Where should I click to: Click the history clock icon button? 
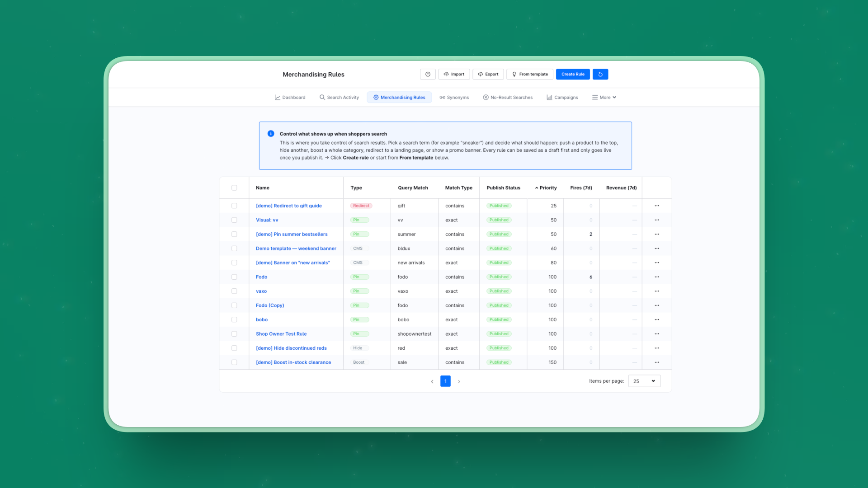click(428, 74)
